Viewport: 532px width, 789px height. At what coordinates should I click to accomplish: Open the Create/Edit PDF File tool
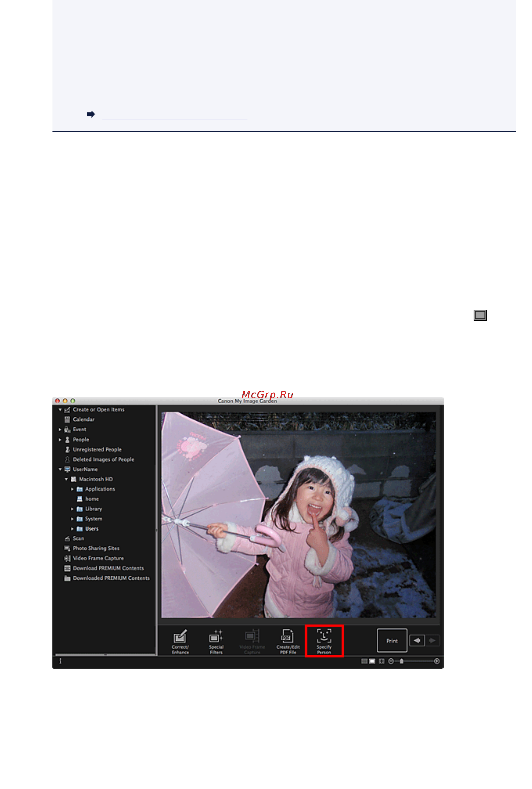[288, 641]
